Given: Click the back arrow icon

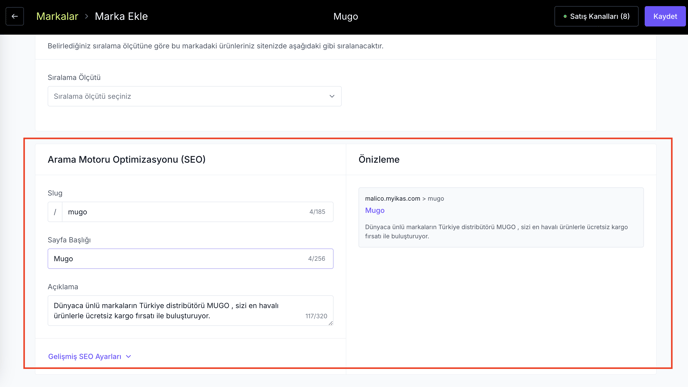Looking at the screenshot, I should point(14,17).
